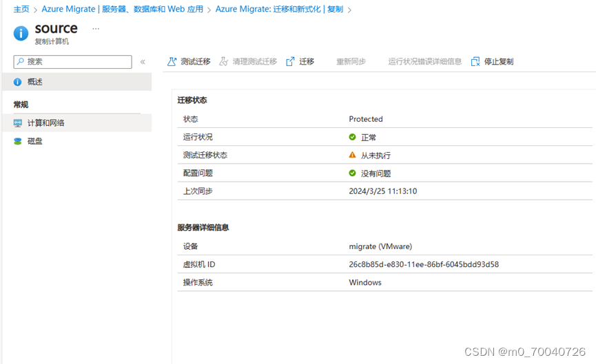The height and width of the screenshot is (364, 596).
Task: Click the 服务器详细信息 section heading
Action: (x=203, y=227)
